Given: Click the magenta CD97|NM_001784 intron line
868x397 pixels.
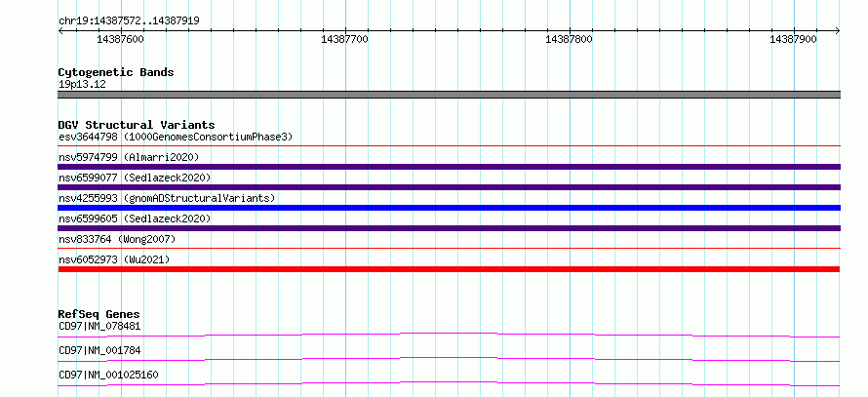Looking at the screenshot, I should tap(449, 358).
